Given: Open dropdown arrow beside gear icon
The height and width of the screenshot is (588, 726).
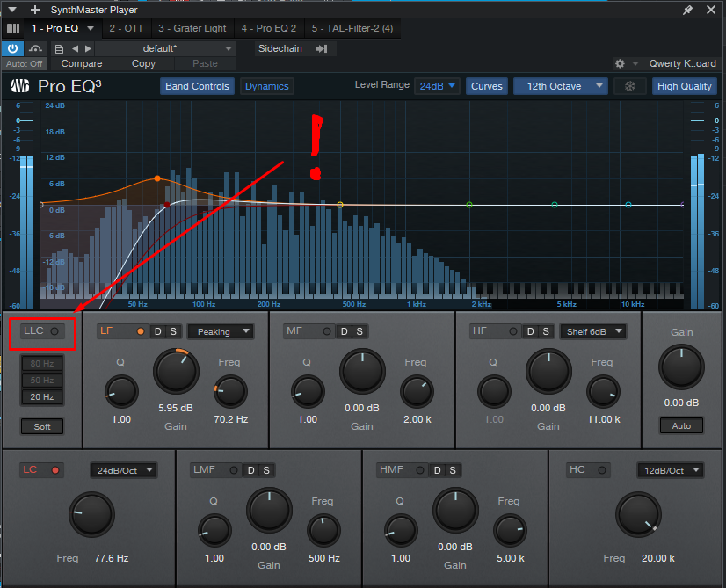Looking at the screenshot, I should 635,63.
